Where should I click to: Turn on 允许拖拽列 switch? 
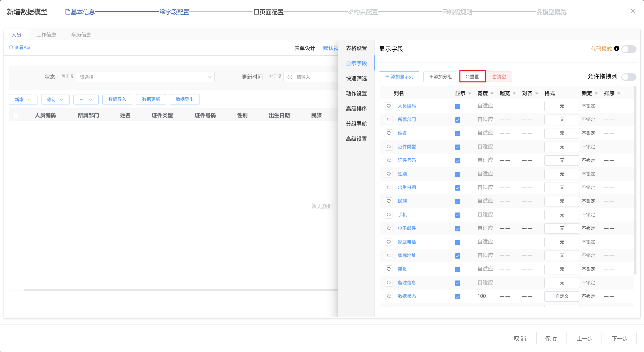[629, 77]
